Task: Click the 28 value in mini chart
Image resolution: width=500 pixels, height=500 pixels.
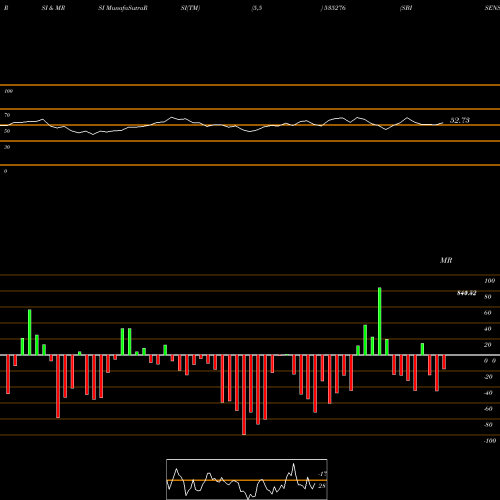Action: tap(322, 486)
